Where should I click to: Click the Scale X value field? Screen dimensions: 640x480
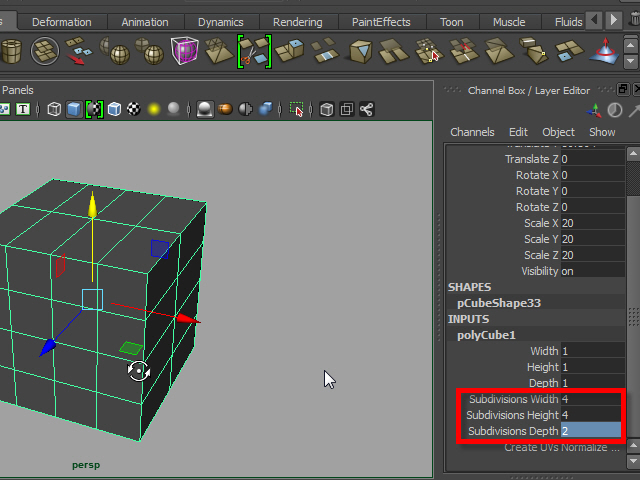pyautogui.click(x=593, y=223)
